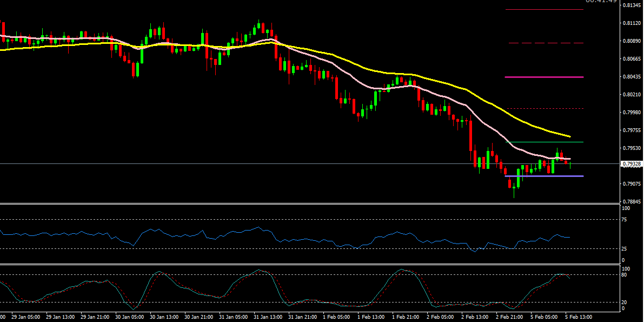The width and height of the screenshot is (644, 322).
Task: Click the 0.78845 price axis label
Action: [632, 201]
